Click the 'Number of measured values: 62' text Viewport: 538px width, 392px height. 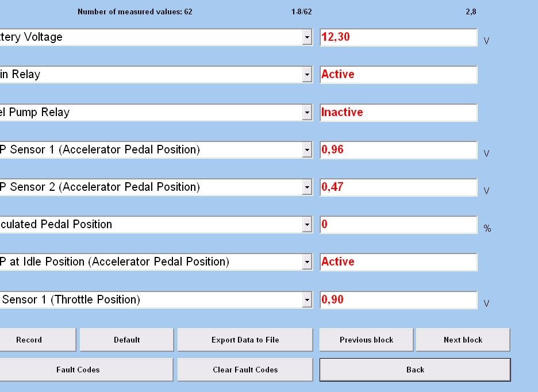point(135,11)
